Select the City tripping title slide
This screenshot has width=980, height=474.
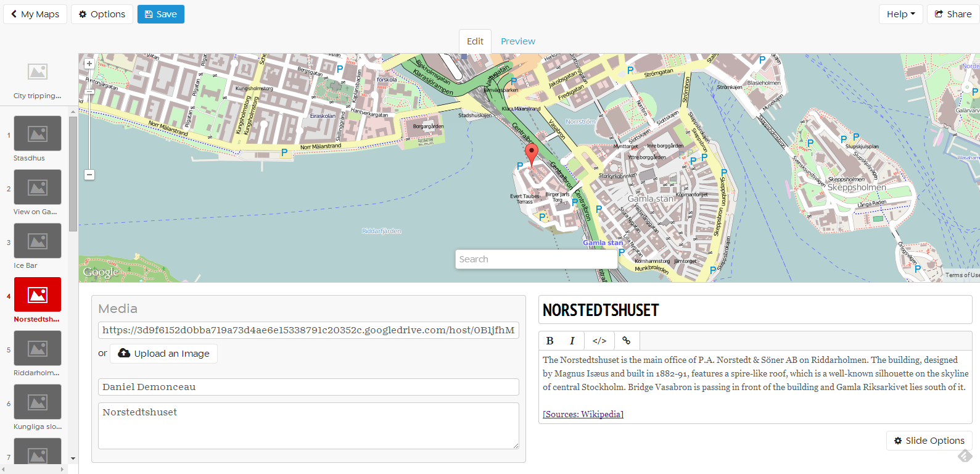coord(38,80)
